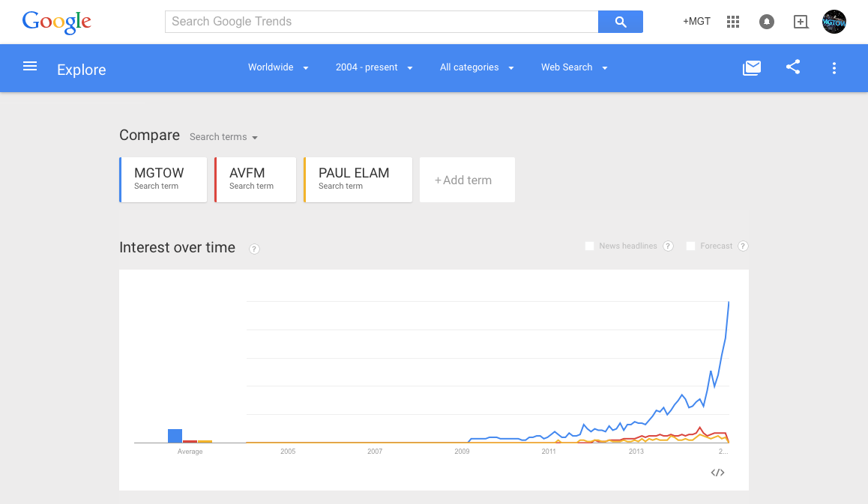868x504 pixels.
Task: Click the Search Google Trends field
Action: coord(381,22)
